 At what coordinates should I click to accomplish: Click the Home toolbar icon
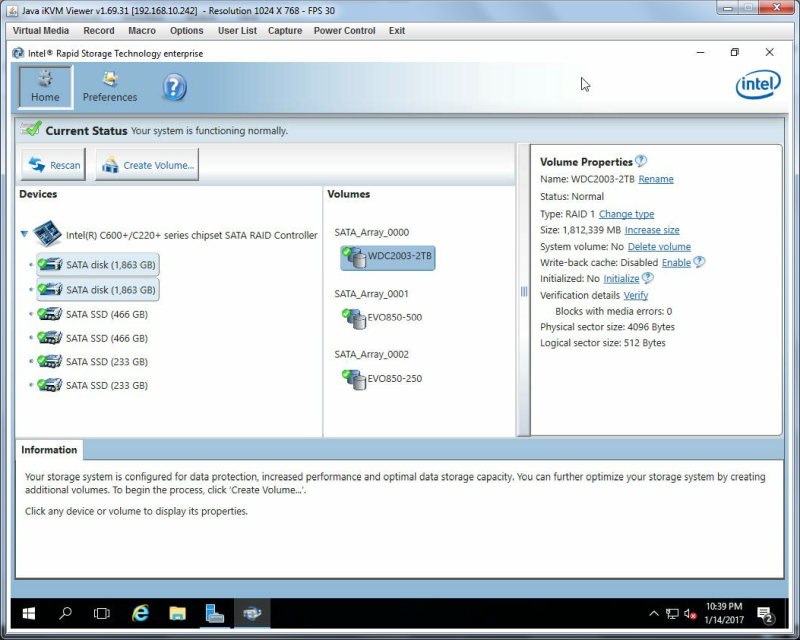(x=45, y=87)
